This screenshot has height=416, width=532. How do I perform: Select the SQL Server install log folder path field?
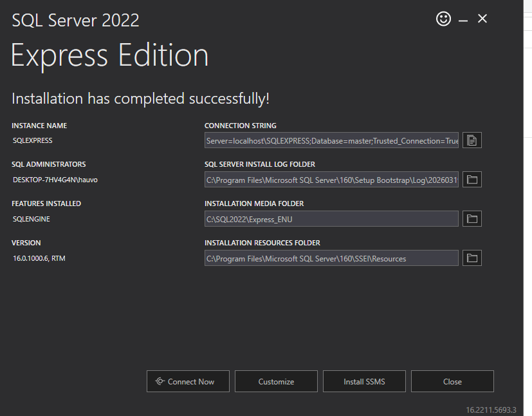tap(331, 180)
